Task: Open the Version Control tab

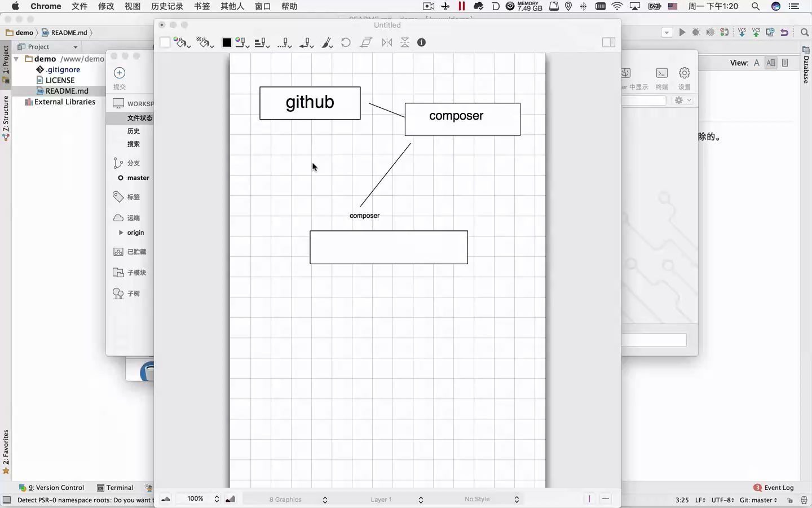Action: tap(52, 488)
